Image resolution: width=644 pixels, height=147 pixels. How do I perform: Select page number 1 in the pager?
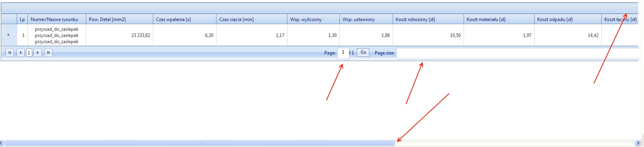point(29,52)
